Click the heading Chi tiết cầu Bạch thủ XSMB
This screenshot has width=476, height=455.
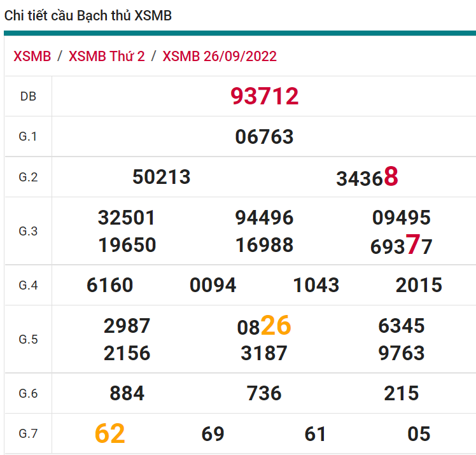pyautogui.click(x=88, y=16)
